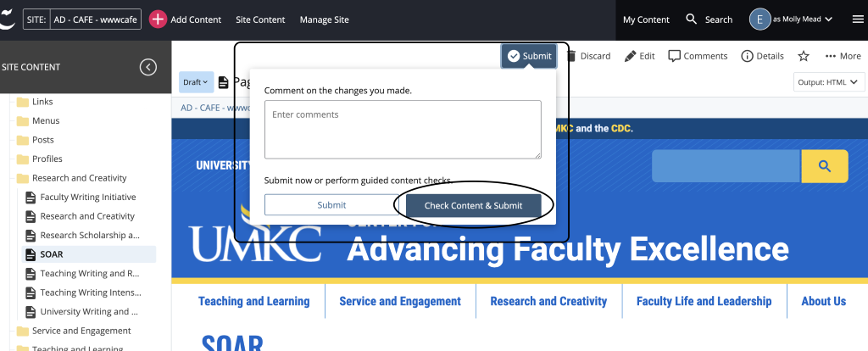
Task: Select Teaching Writing and R... page
Action: pos(90,274)
